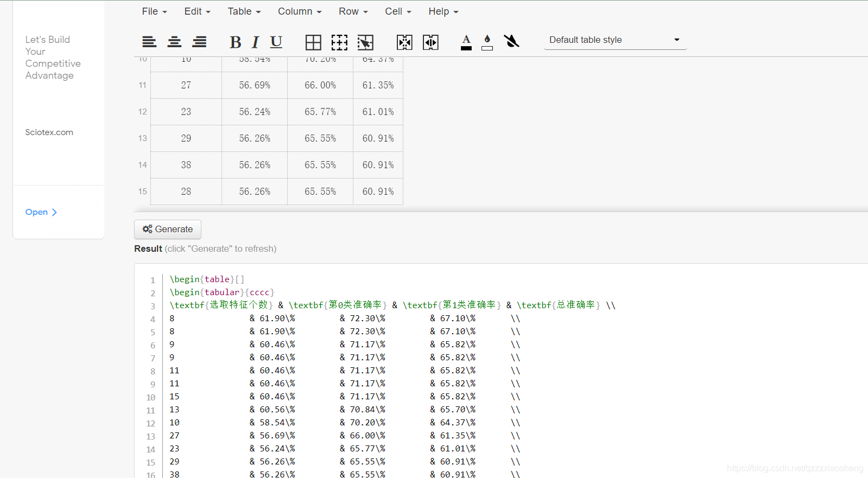Image resolution: width=868 pixels, height=478 pixels.
Task: Select row header 11
Action: (142, 85)
